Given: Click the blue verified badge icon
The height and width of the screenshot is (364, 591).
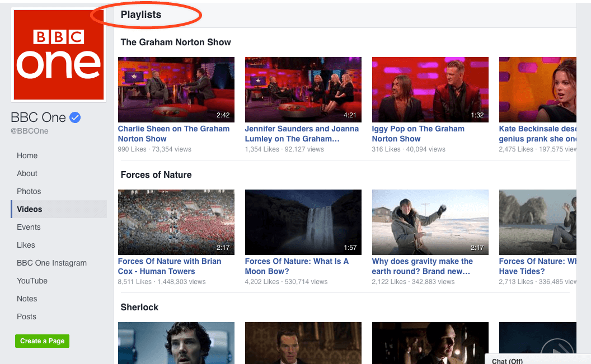Looking at the screenshot, I should pyautogui.click(x=75, y=117).
